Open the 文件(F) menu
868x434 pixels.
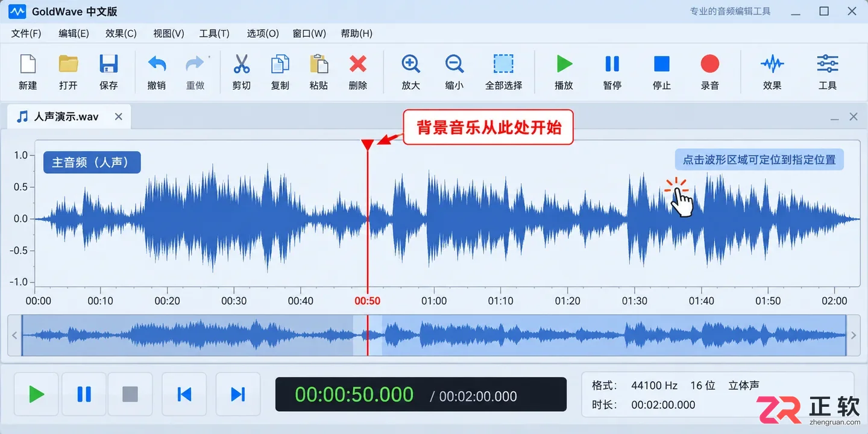26,34
